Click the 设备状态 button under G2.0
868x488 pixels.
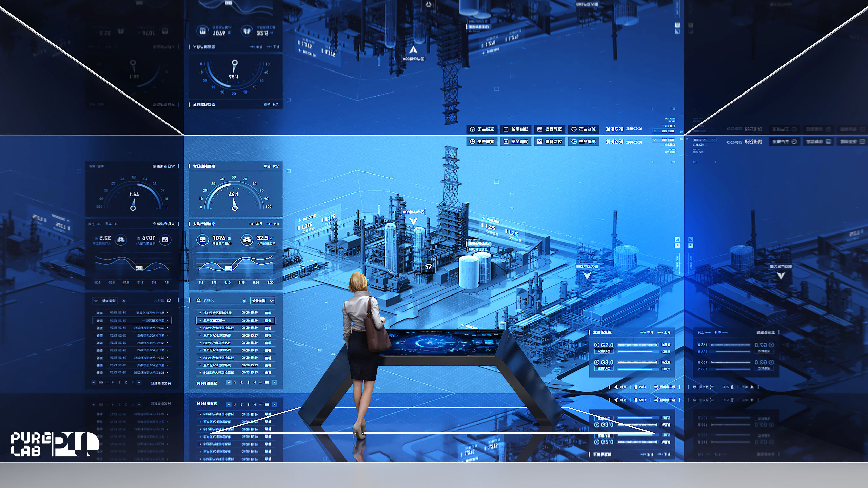(604, 351)
